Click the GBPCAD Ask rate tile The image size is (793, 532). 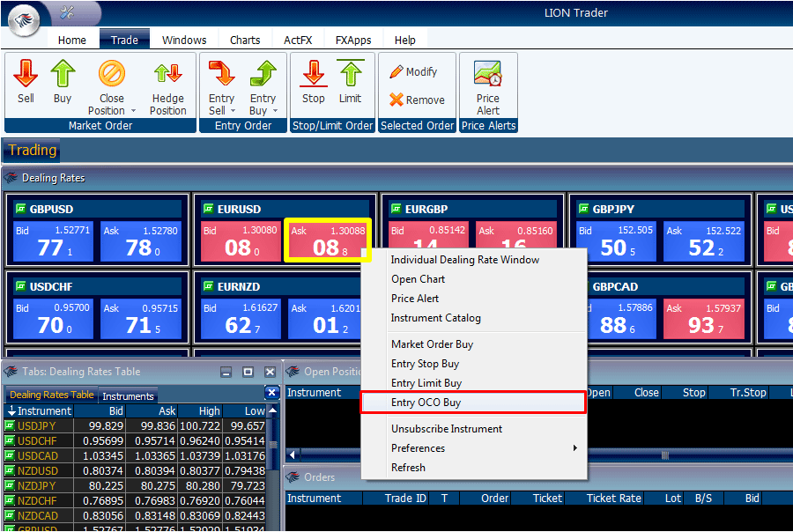click(x=703, y=319)
